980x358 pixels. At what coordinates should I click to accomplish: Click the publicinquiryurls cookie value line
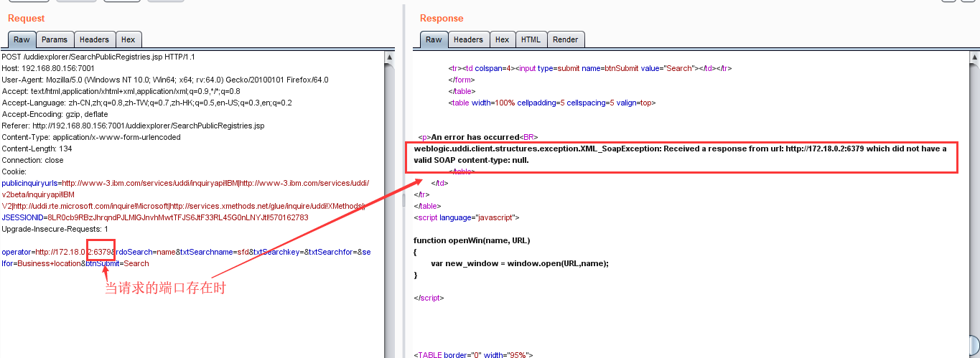click(x=185, y=183)
